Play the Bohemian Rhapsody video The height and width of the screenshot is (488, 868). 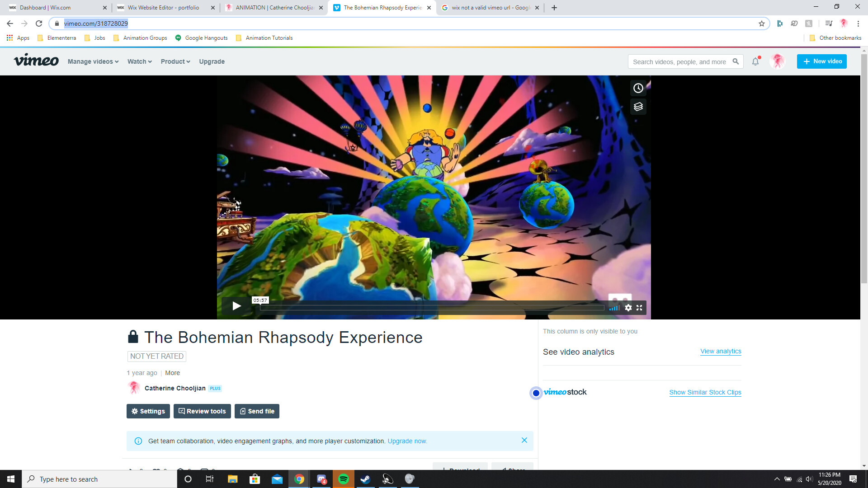click(x=236, y=306)
